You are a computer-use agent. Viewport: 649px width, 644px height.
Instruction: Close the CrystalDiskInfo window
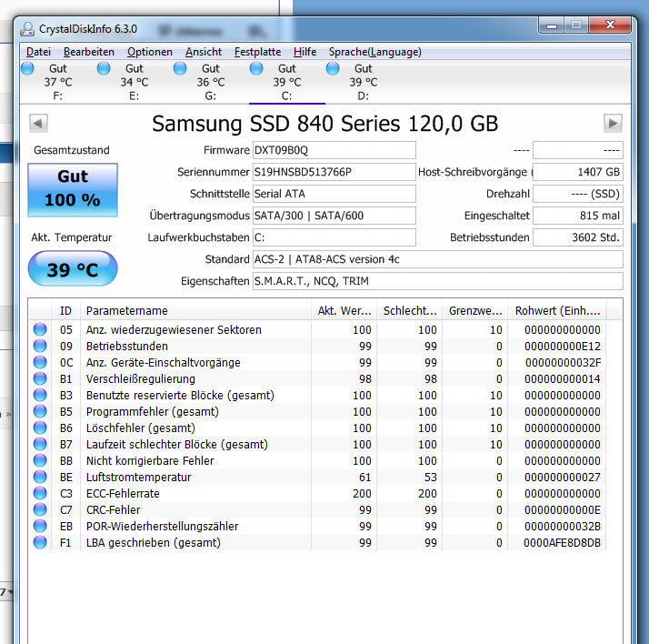tap(610, 25)
